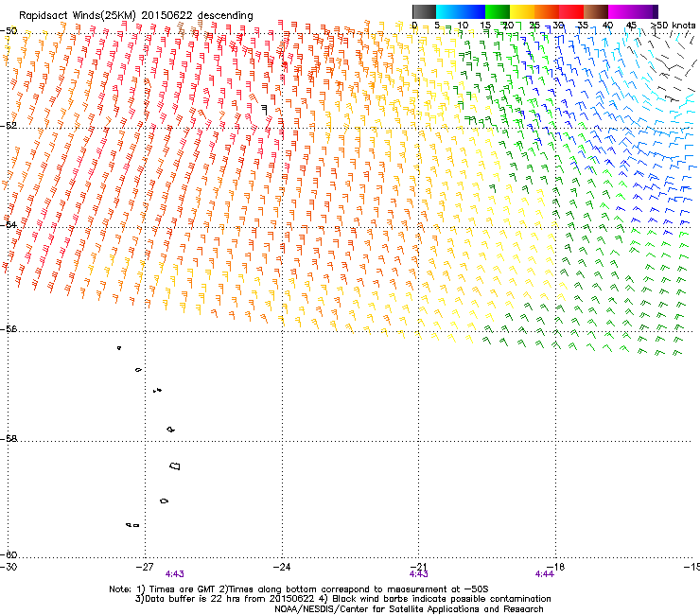The width and height of the screenshot is (700, 615).
Task: Click the chart title 'Rapidscat Winds(25KM) 20150622 descending'
Action: [x=135, y=16]
